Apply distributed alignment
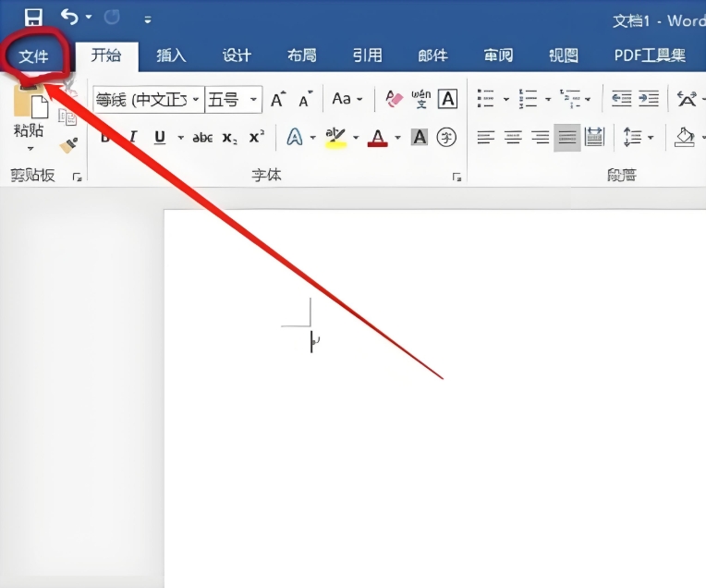Image resolution: width=706 pixels, height=588 pixels. 594,137
